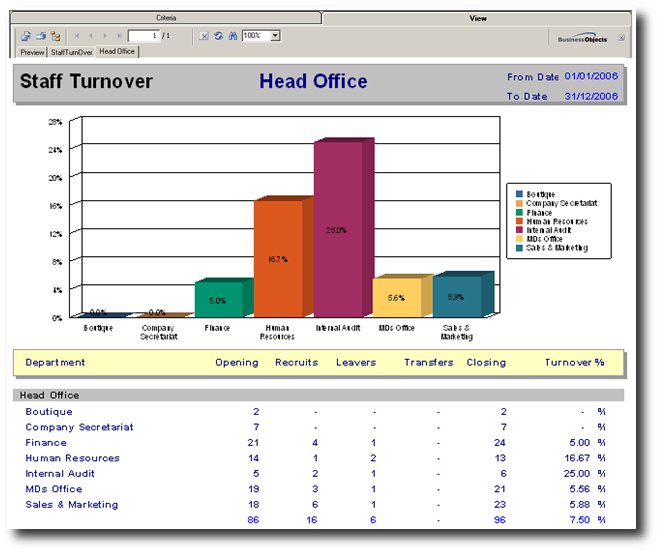Click the Stop loading icon

204,36
